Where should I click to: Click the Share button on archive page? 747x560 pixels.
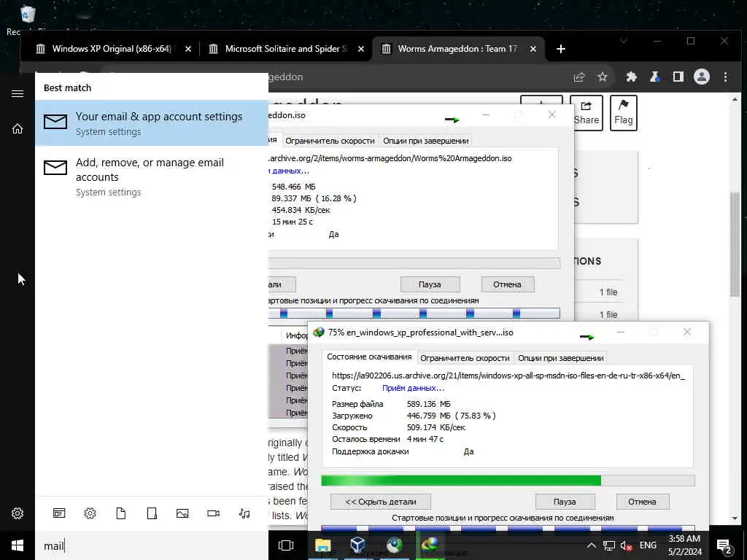click(586, 113)
